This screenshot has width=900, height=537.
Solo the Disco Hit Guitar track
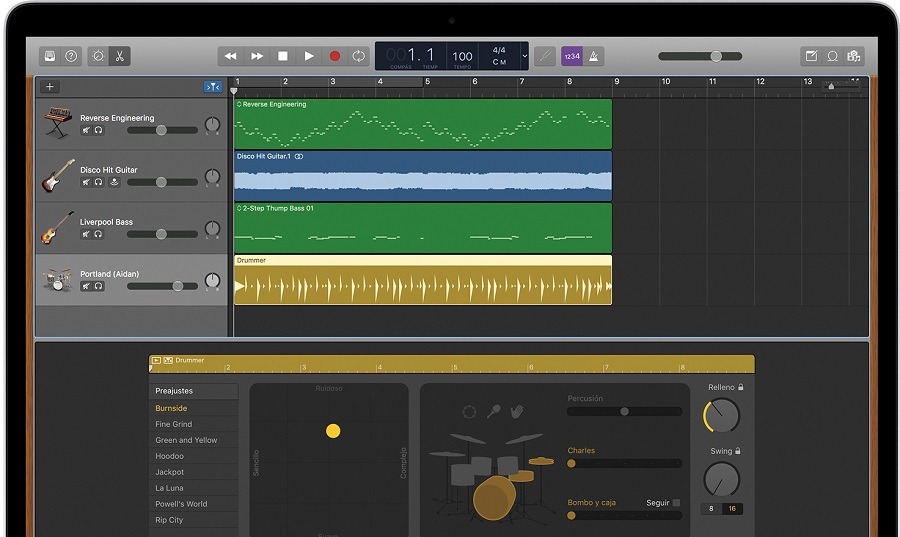coord(99,182)
